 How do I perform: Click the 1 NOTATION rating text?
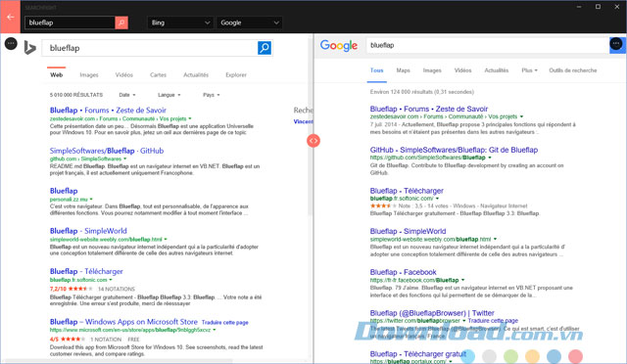pyautogui.click(x=105, y=340)
